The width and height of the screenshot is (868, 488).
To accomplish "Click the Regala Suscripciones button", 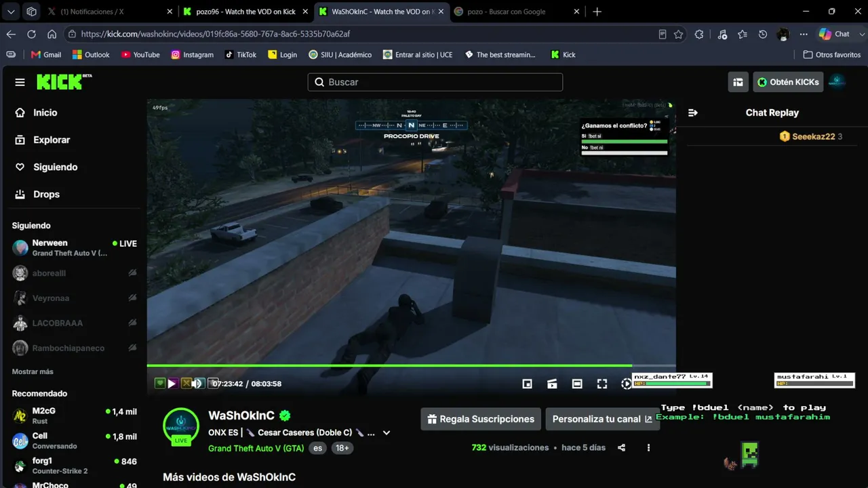I will click(481, 419).
